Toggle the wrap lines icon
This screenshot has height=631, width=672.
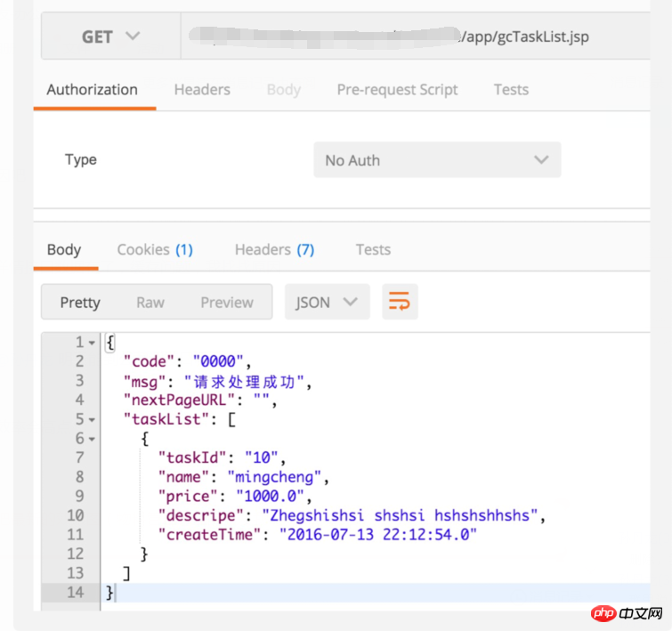400,303
